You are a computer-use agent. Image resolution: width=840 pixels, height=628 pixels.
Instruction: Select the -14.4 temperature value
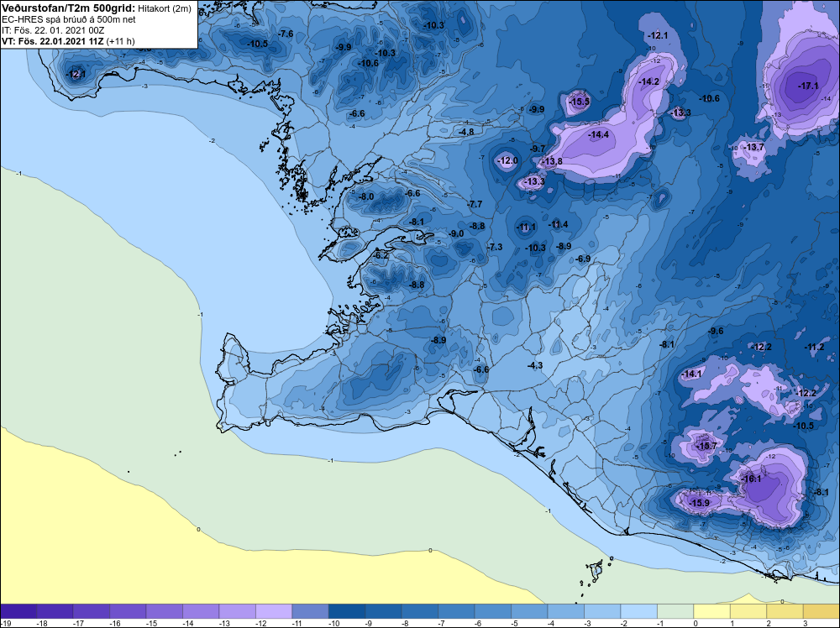pos(598,135)
